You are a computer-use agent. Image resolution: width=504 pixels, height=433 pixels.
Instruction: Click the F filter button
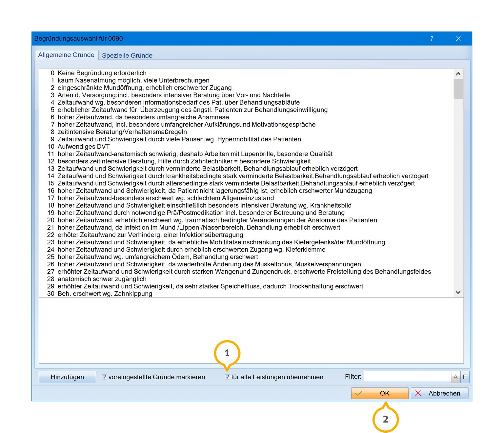465,377
